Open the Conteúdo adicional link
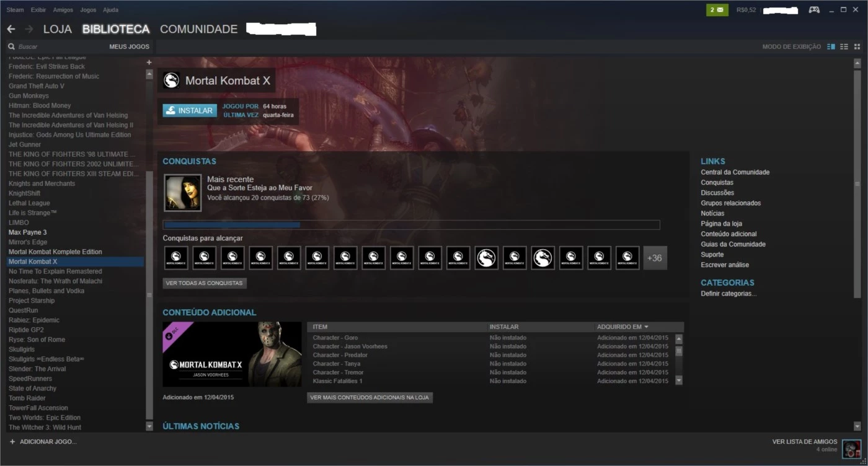The height and width of the screenshot is (466, 868). pos(728,234)
